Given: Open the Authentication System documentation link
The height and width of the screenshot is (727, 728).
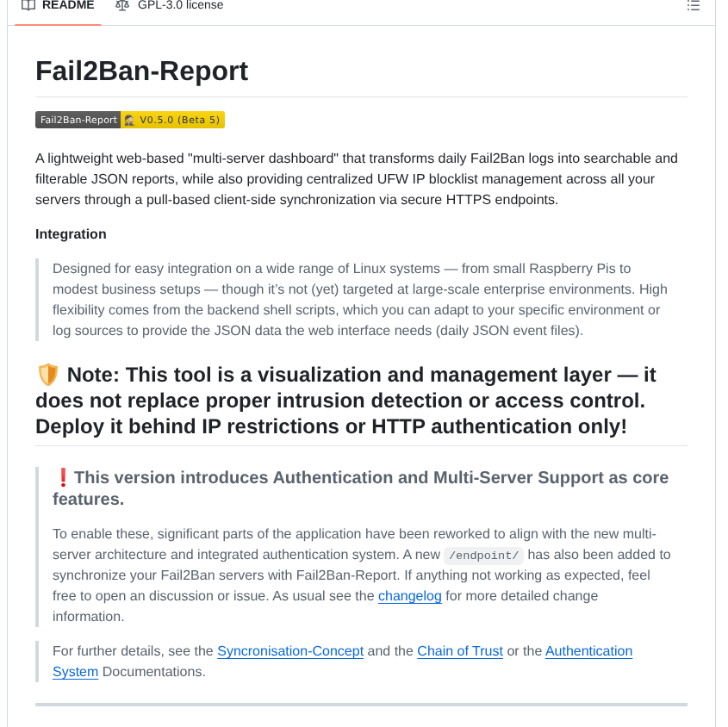Looking at the screenshot, I should point(588,651).
